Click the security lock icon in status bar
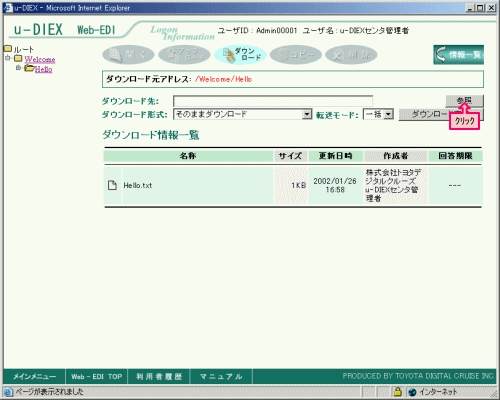 397,392
